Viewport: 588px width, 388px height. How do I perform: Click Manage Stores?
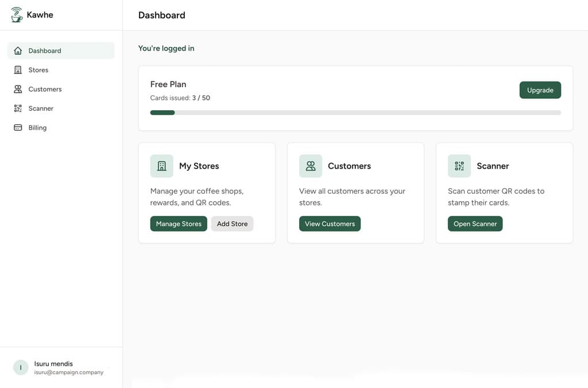[x=178, y=223]
